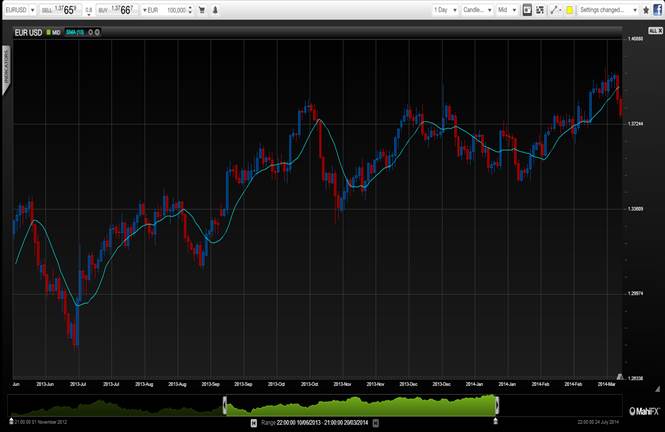Image resolution: width=665 pixels, height=432 pixels.
Task: Click the BUY price button
Action: (x=117, y=9)
